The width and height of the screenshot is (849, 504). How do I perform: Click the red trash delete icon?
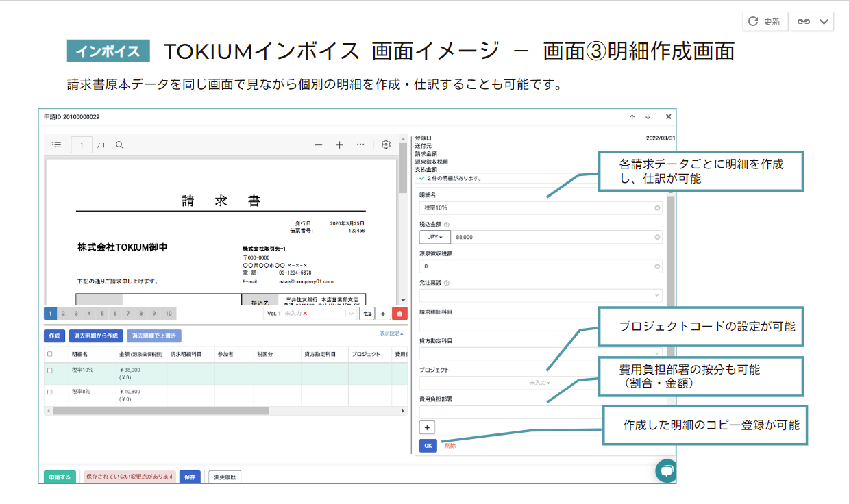[399, 314]
